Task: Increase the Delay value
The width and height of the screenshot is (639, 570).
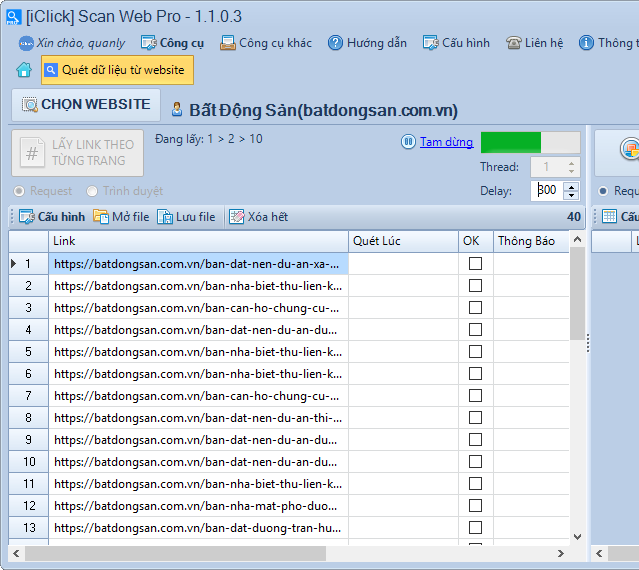Action: [x=571, y=187]
